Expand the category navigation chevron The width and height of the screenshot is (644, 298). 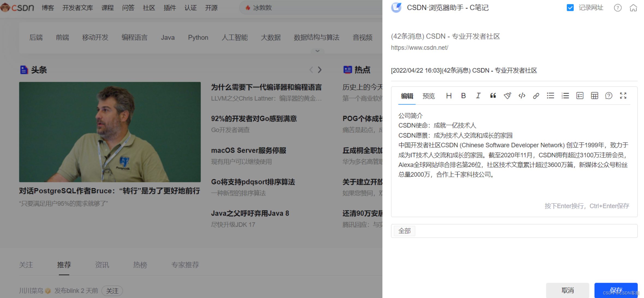[x=317, y=51]
